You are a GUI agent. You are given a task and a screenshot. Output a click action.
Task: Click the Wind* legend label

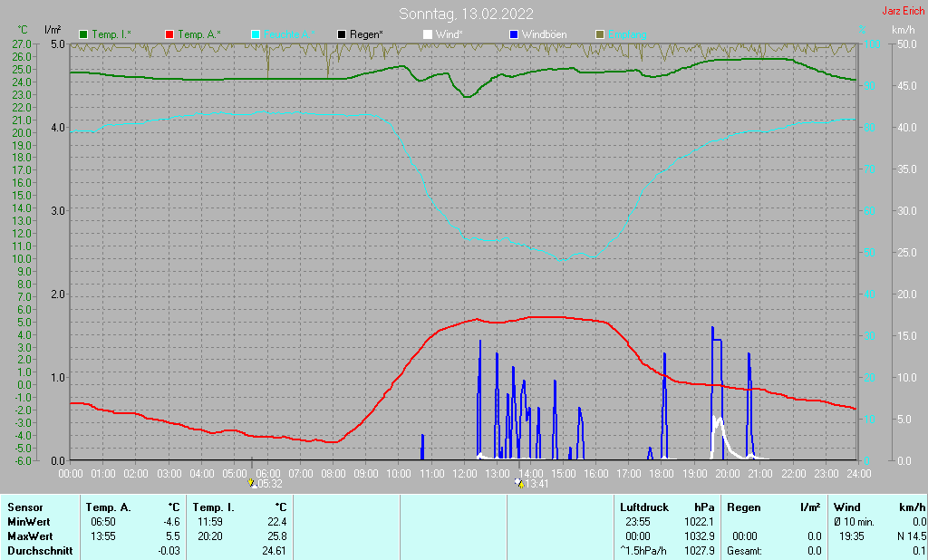coord(449,34)
